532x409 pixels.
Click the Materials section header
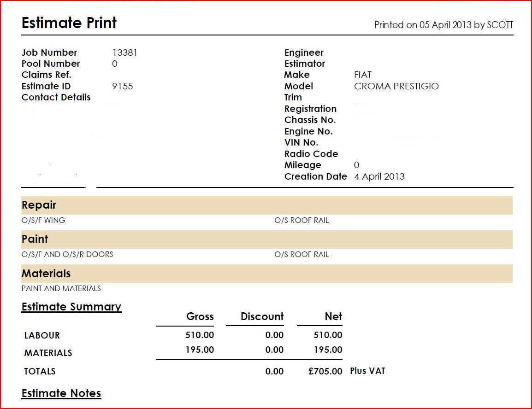[x=266, y=274]
